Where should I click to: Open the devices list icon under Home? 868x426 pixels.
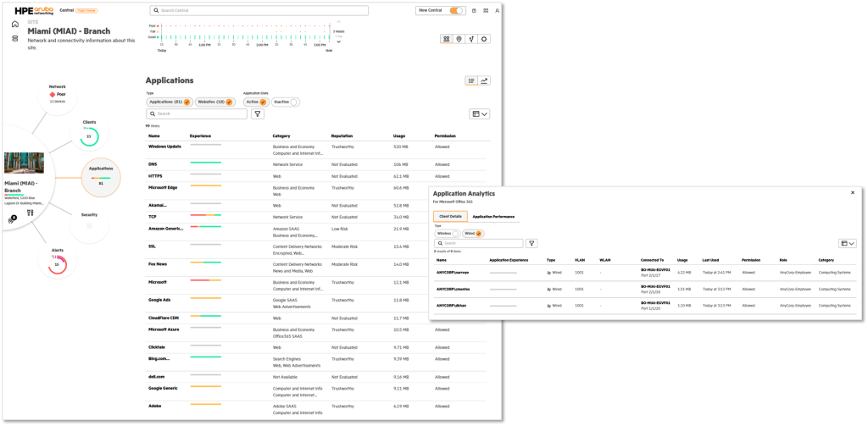pyautogui.click(x=15, y=38)
